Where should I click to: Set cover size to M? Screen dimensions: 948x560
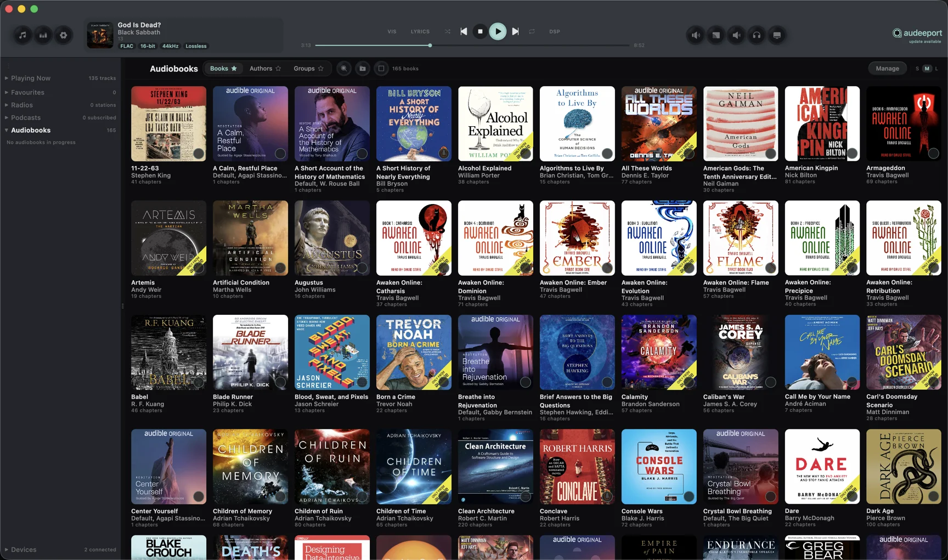coord(927,69)
